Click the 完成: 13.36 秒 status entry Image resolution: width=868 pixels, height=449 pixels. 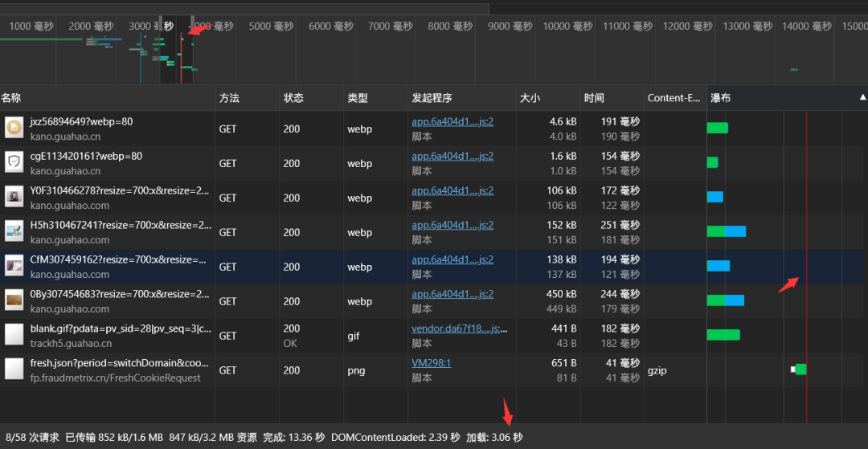[x=293, y=438]
